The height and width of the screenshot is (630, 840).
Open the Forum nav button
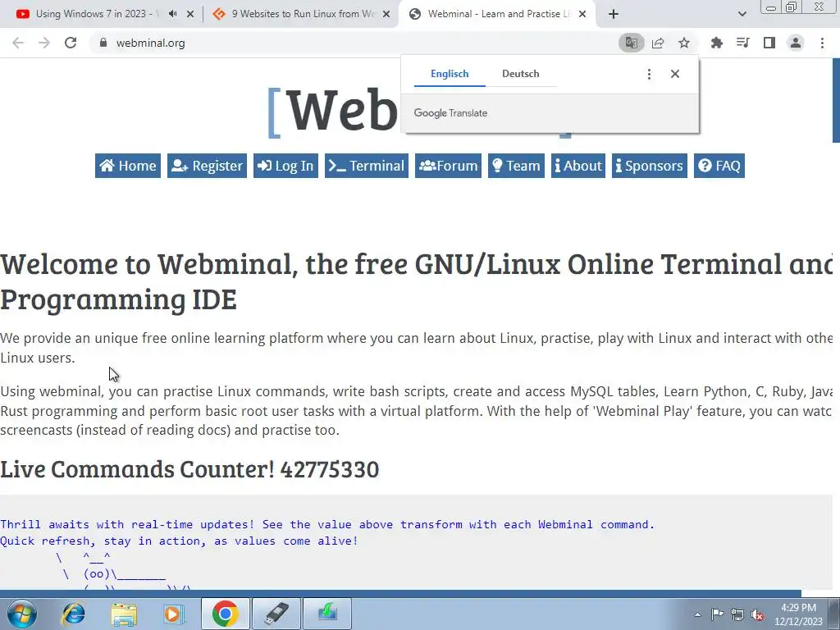(x=449, y=166)
